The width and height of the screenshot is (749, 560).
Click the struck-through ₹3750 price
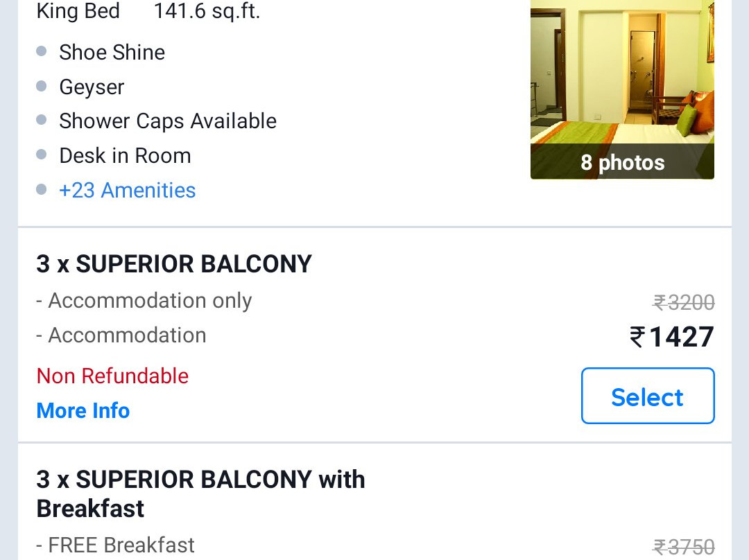click(684, 545)
